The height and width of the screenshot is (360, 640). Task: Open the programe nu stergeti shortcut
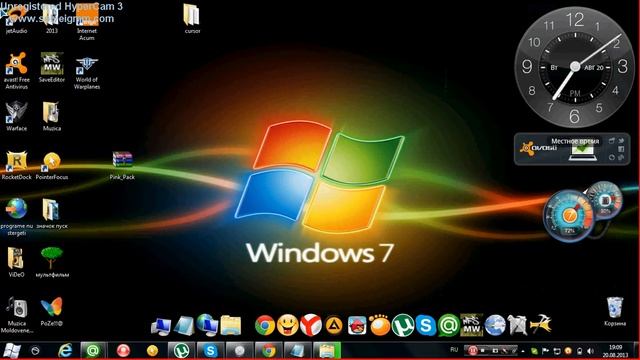point(16,216)
